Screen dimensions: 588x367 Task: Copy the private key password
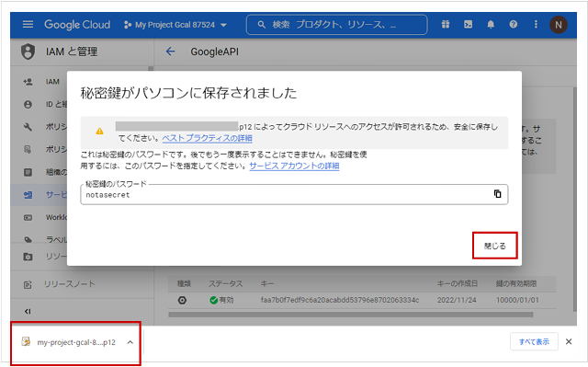pos(497,194)
